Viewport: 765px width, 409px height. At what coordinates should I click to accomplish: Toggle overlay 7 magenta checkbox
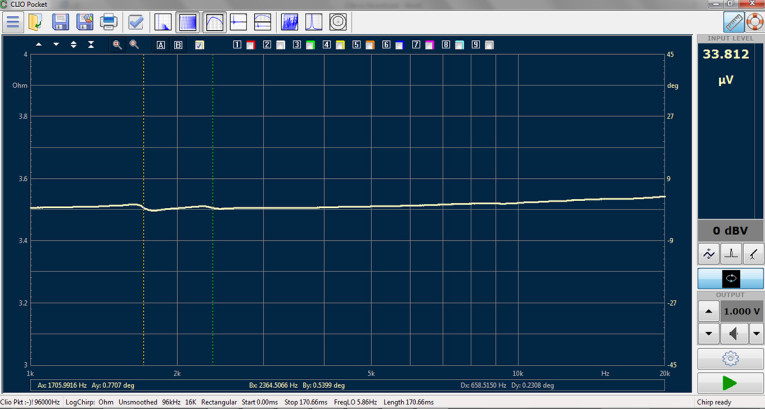(x=429, y=45)
